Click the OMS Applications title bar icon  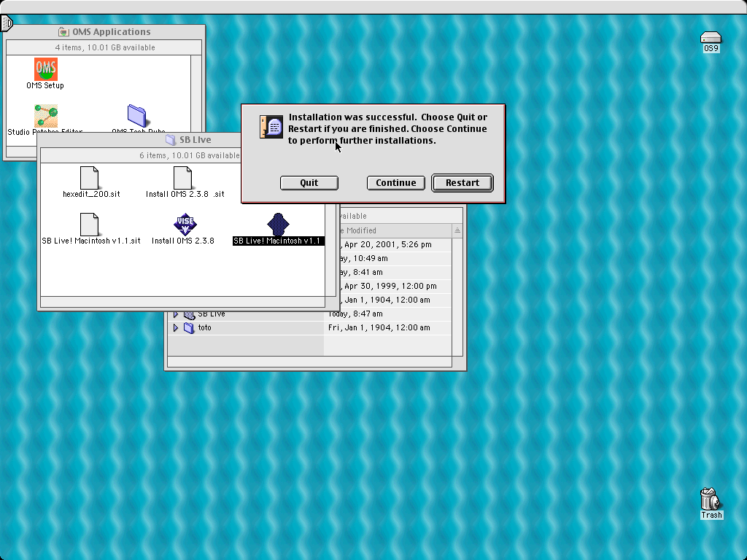click(63, 32)
